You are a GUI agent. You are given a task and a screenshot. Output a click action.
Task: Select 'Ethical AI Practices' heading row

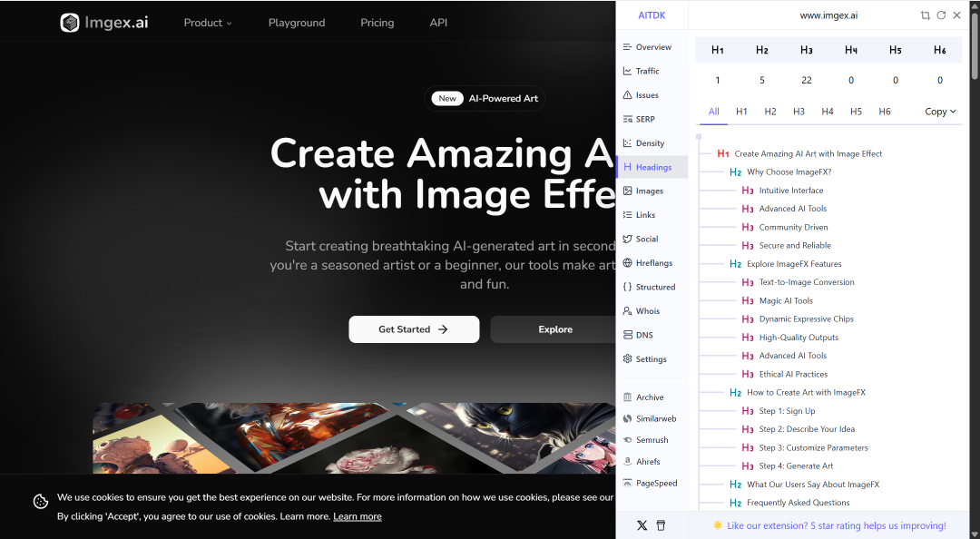point(785,374)
